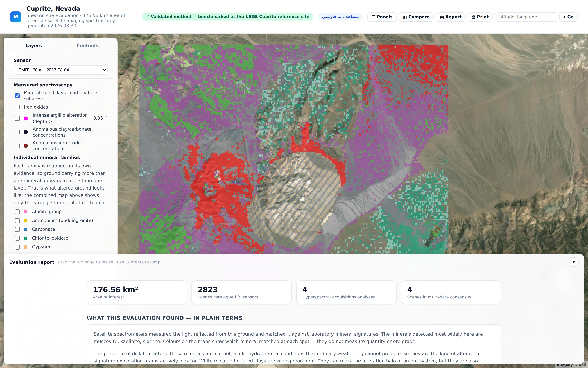
Task: Enable Anomalous iron-oxide concentrations checkbox
Action: (x=17, y=146)
